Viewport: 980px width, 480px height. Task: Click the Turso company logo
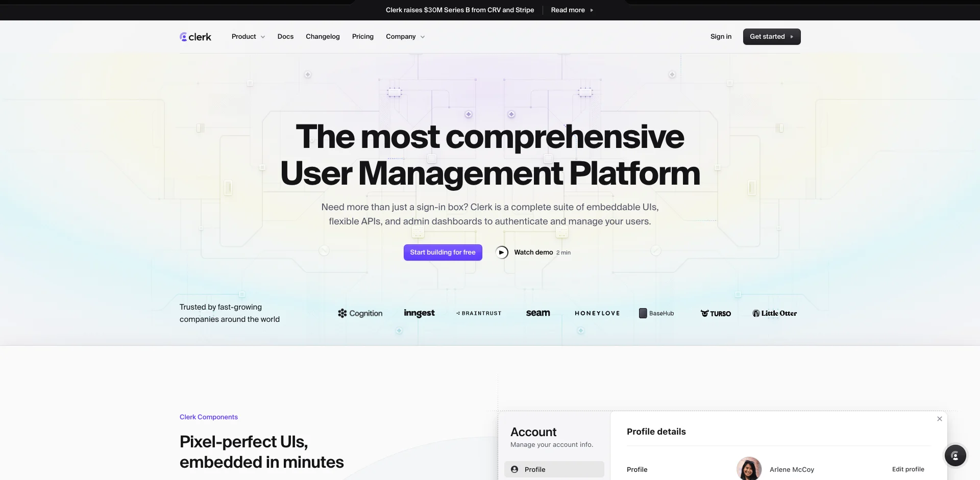pos(716,313)
